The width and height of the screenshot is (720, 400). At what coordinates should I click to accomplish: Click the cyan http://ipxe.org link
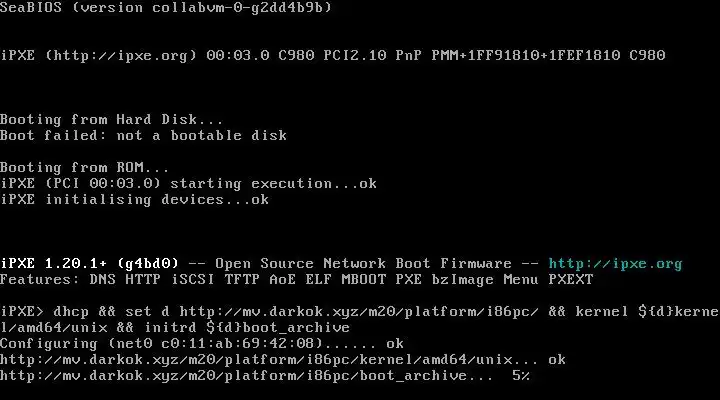pos(615,264)
